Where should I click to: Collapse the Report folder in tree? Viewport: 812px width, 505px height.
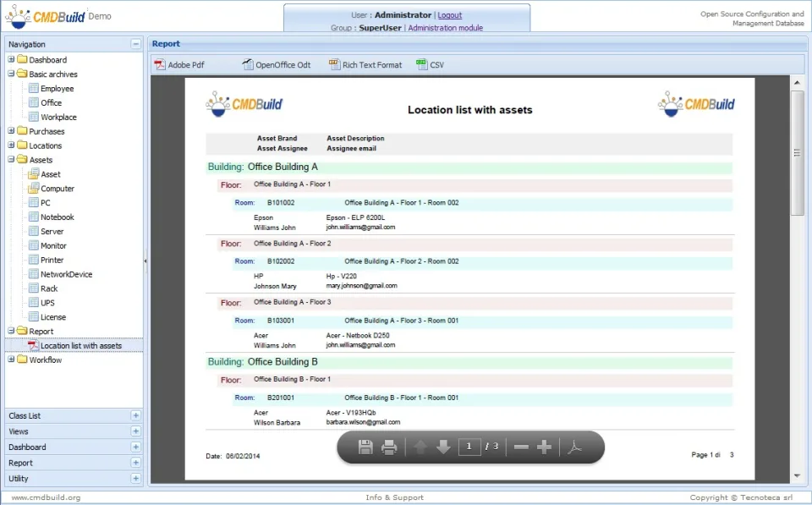(11, 331)
